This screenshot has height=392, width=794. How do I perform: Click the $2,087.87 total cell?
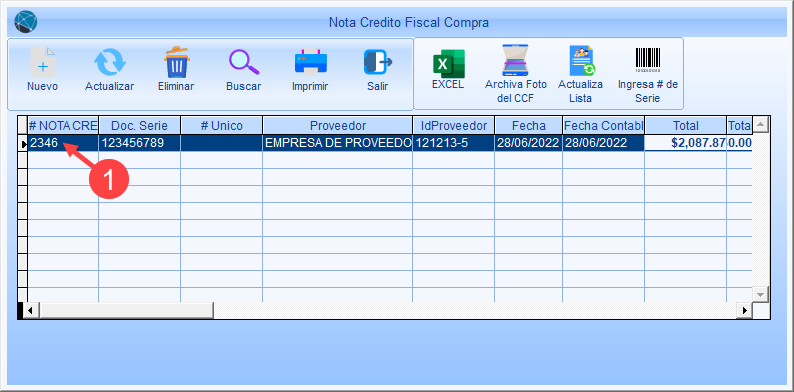[x=686, y=143]
